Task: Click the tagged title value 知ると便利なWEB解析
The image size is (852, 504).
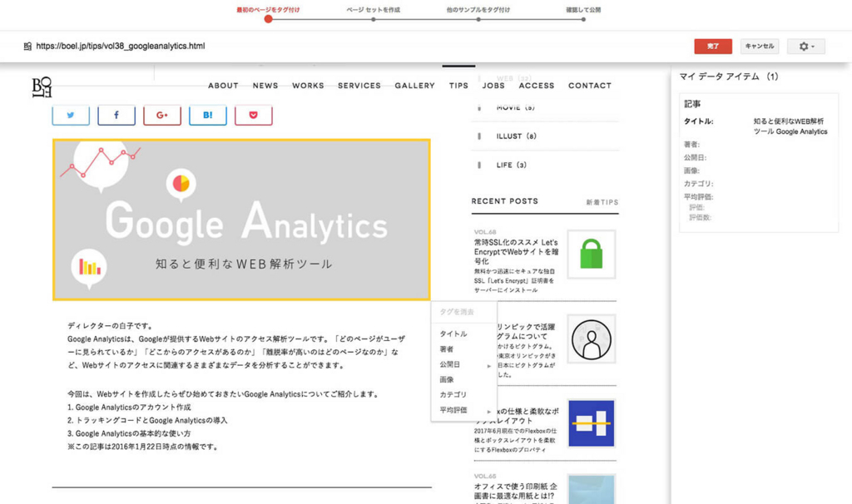Action: 790,126
